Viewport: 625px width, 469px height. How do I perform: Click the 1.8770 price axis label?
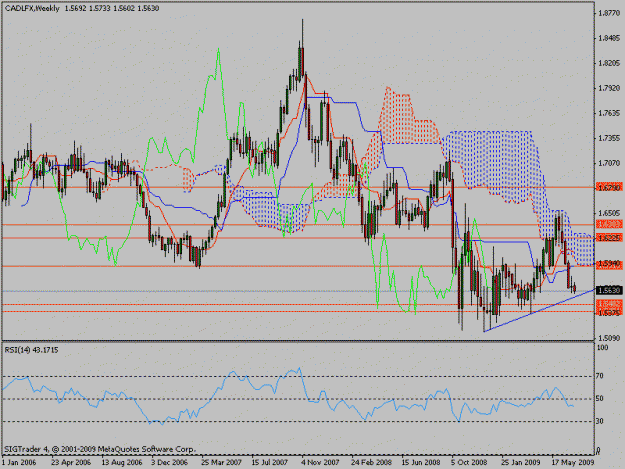click(x=609, y=13)
